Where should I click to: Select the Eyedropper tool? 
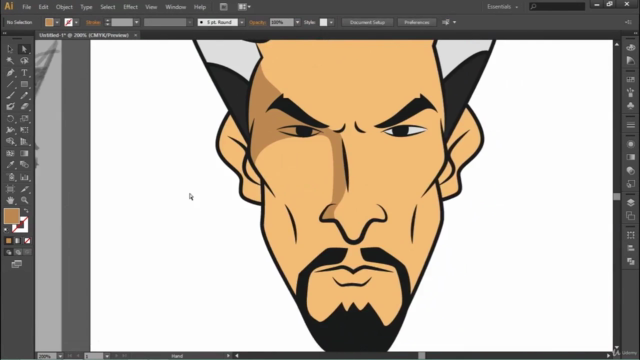[x=10, y=165]
